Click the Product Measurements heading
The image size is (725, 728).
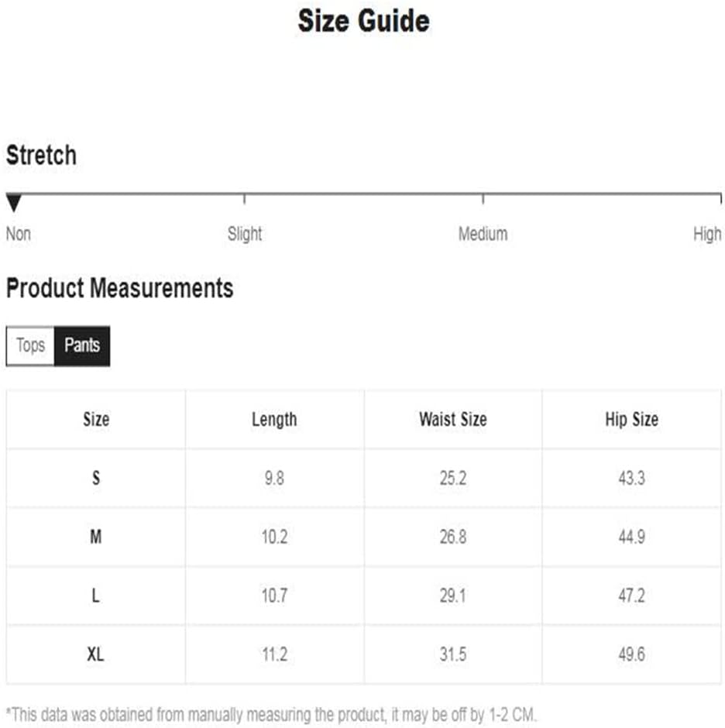[120, 288]
